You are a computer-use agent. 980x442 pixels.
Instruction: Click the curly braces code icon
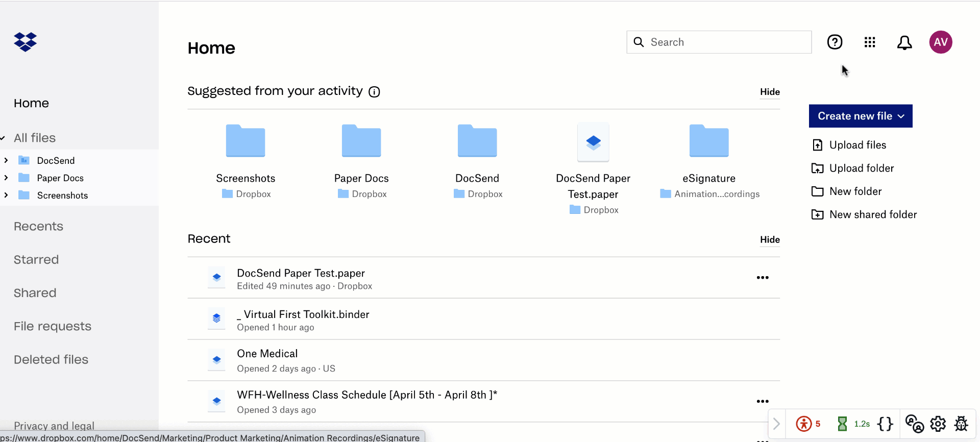click(x=885, y=424)
